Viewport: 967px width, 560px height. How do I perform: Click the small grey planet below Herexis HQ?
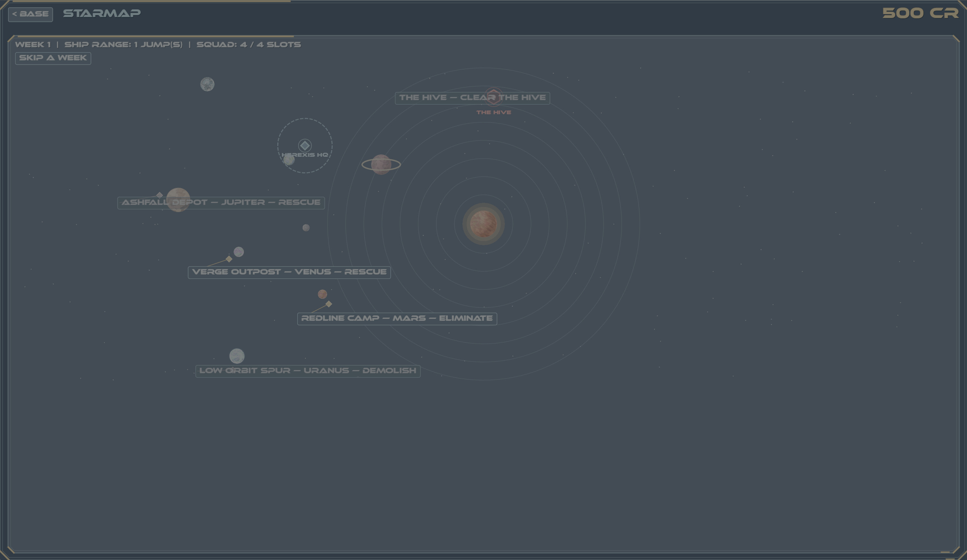pyautogui.click(x=306, y=228)
